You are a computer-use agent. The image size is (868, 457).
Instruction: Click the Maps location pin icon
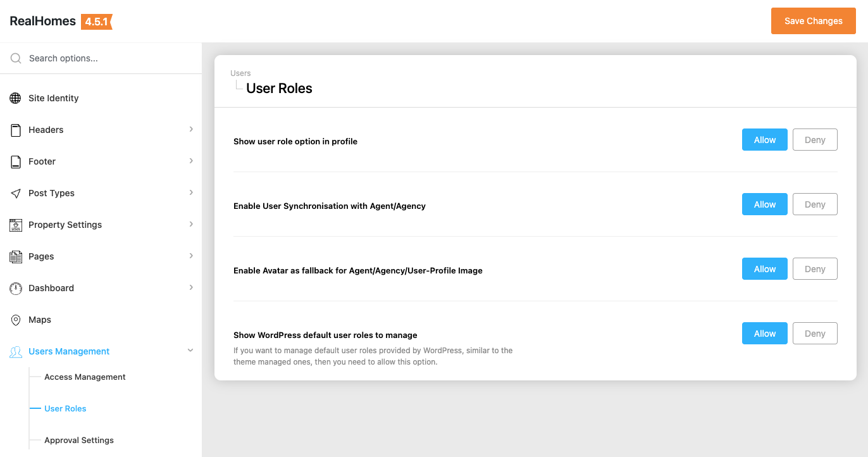16,320
